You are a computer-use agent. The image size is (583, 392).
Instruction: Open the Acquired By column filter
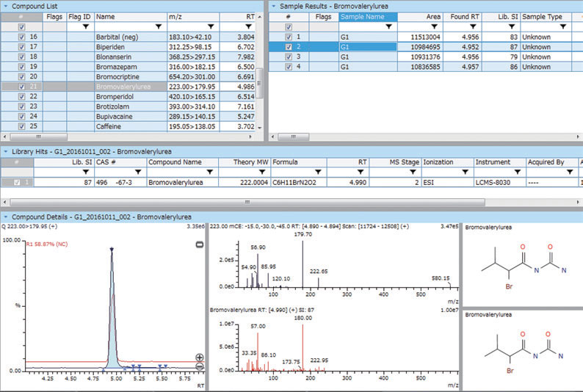(570, 172)
